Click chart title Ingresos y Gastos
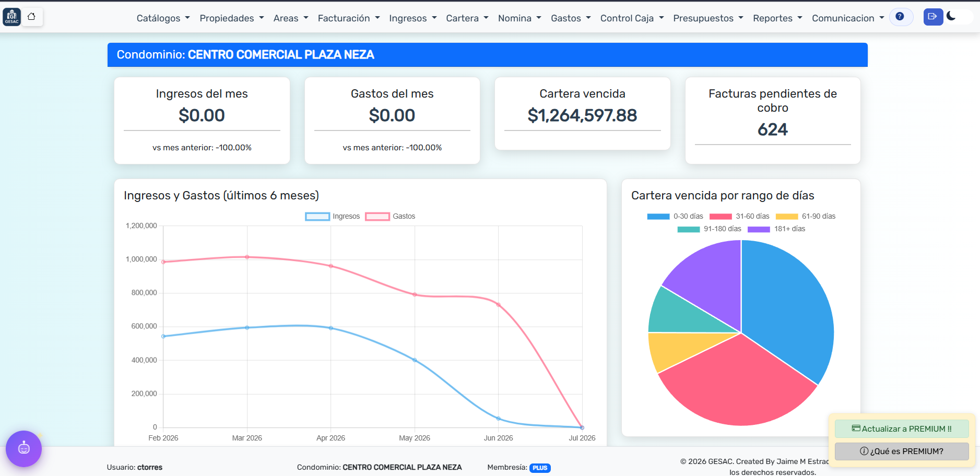Screen dimensions: 980x476 (221, 196)
